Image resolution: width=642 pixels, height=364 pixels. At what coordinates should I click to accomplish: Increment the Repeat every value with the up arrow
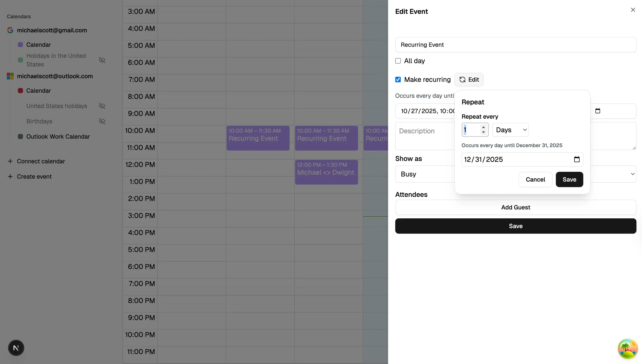[x=484, y=127]
